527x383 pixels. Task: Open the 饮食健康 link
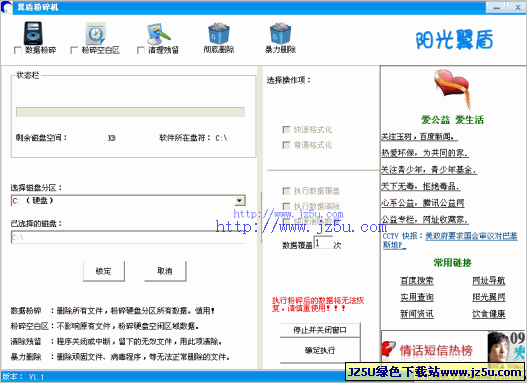tap(489, 314)
